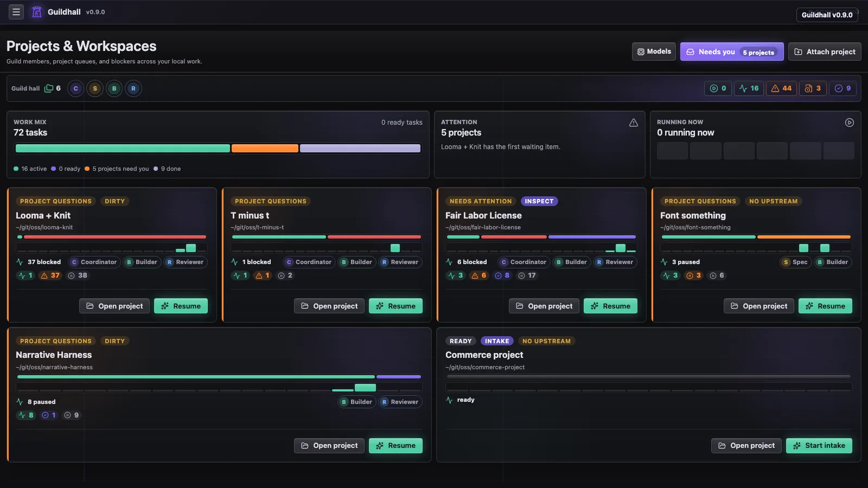
Task: Click the ~/git/oss/commerce-project path text
Action: [x=485, y=367]
